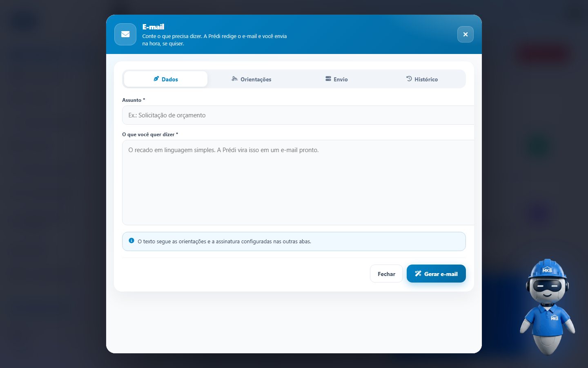Click the Fechar button
Viewport: 588px width, 368px height.
[386, 274]
